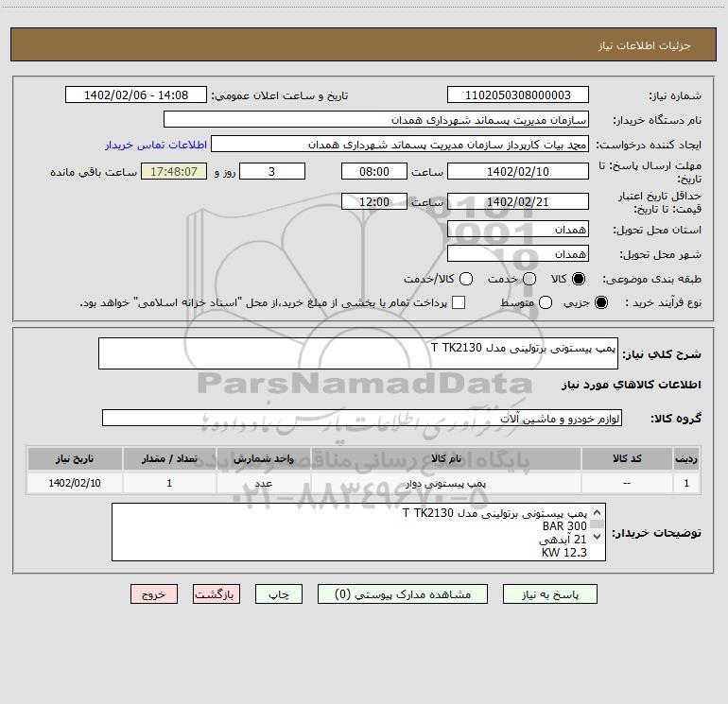The height and width of the screenshot is (704, 728).
Task: Choose the متوسط purchase type option
Action: pyautogui.click(x=546, y=302)
